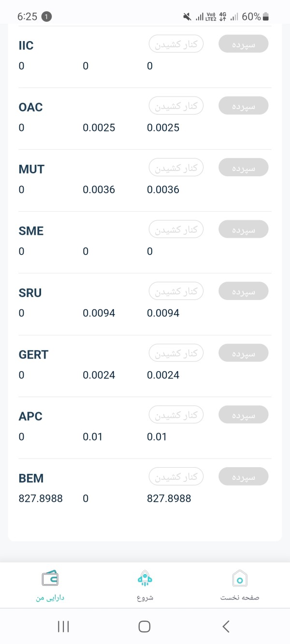The image size is (290, 644).
Task: Click withdraw (کنار کشیدن) for OAC
Action: coord(176,105)
